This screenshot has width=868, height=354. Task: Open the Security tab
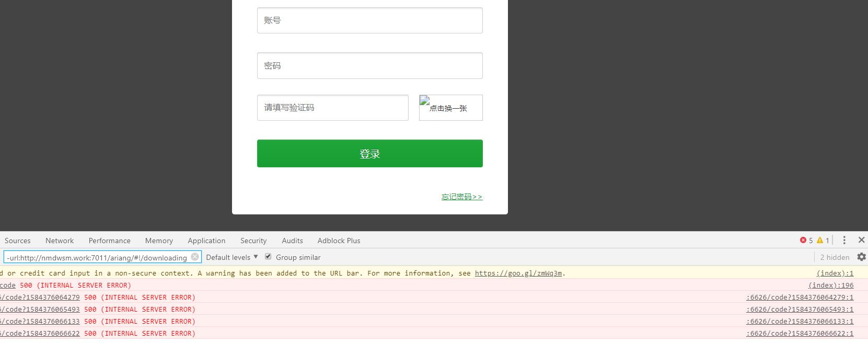click(x=253, y=241)
